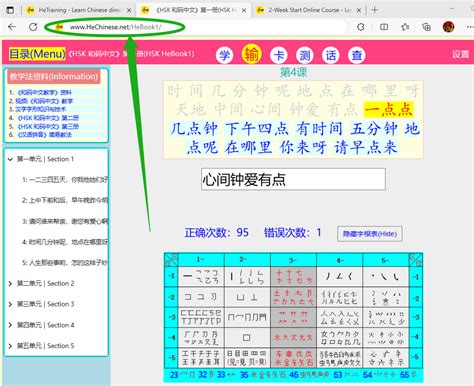The width and height of the screenshot is (474, 386).
Task: Open the 话 (dialogue) round icon
Action: coord(331,55)
